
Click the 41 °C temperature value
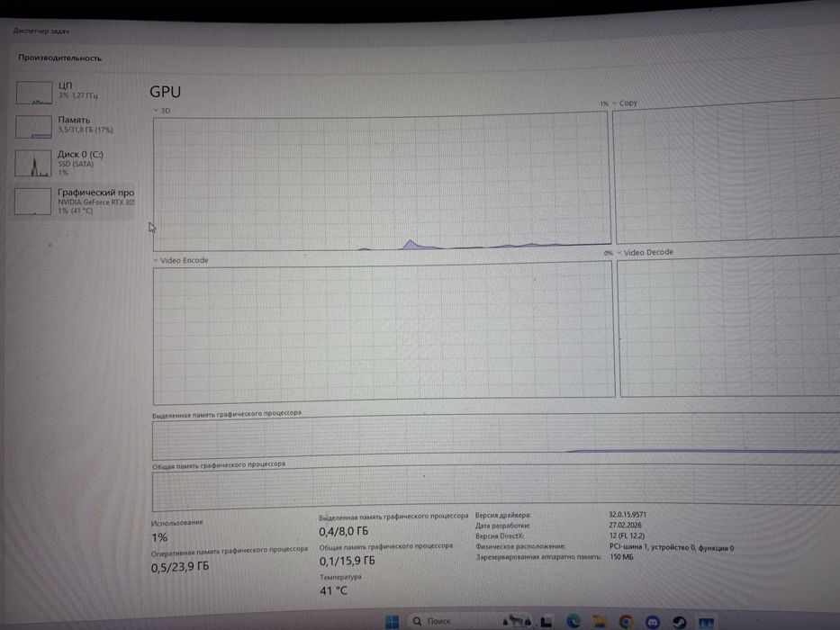[x=333, y=591]
